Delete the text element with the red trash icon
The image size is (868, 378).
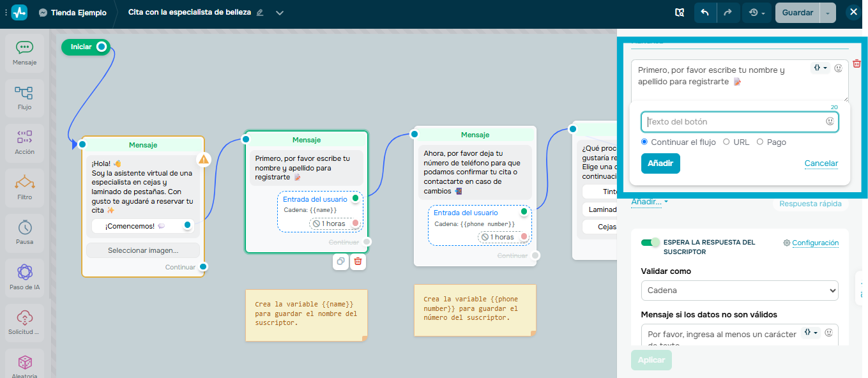857,63
